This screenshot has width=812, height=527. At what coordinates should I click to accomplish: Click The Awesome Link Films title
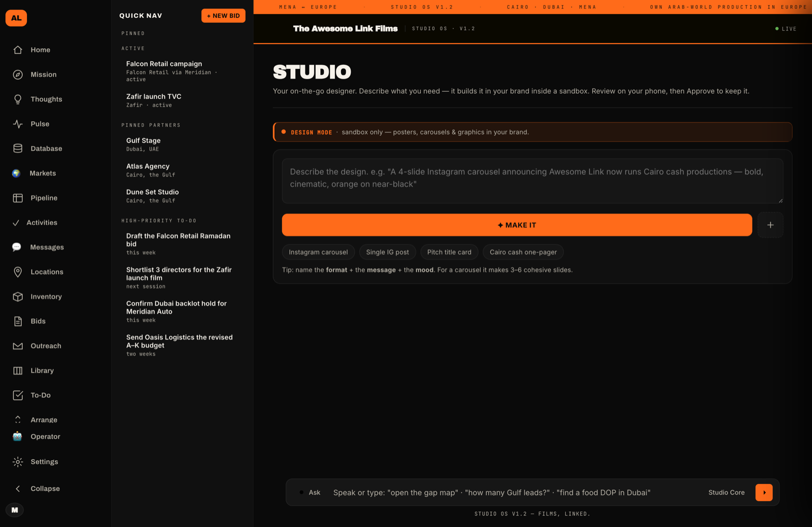345,29
